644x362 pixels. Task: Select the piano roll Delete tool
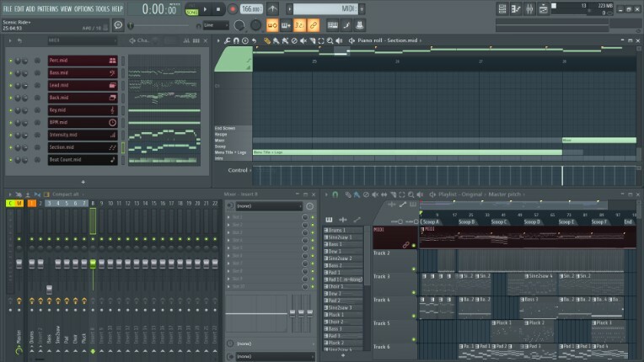[294, 40]
